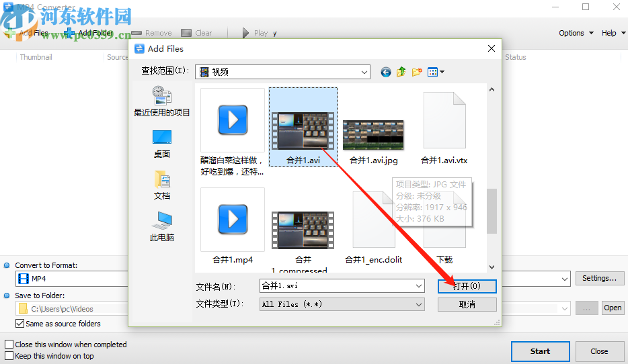Viewport: 628px width, 364px height.
Task: Go back to previous folder in dialog
Action: (386, 72)
